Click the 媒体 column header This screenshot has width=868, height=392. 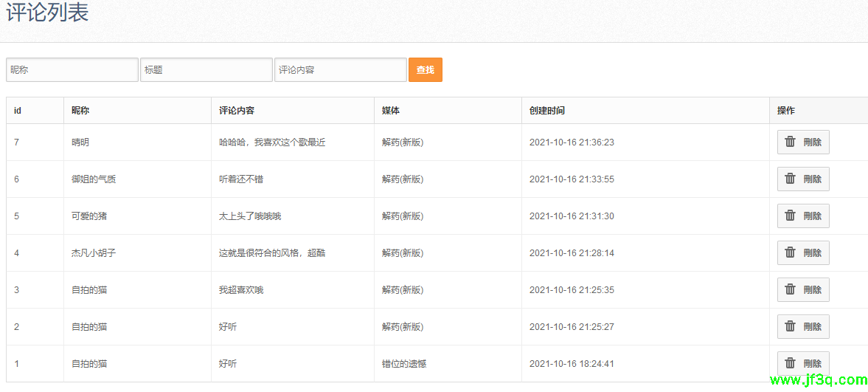pyautogui.click(x=391, y=111)
